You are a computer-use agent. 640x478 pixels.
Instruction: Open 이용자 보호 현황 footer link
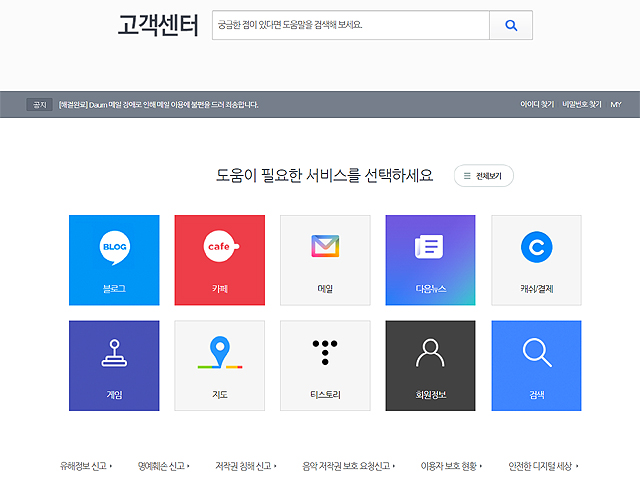(451, 466)
